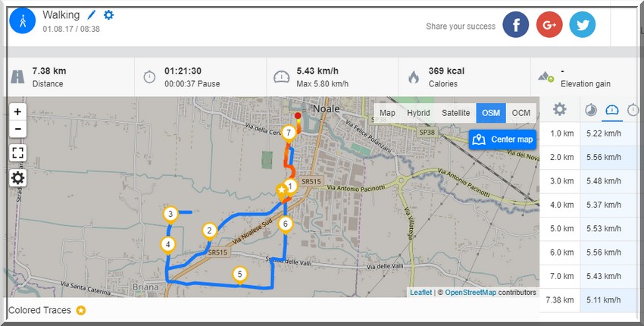The width and height of the screenshot is (644, 326).
Task: Show pace pie-chart column in splits
Action: tap(591, 110)
